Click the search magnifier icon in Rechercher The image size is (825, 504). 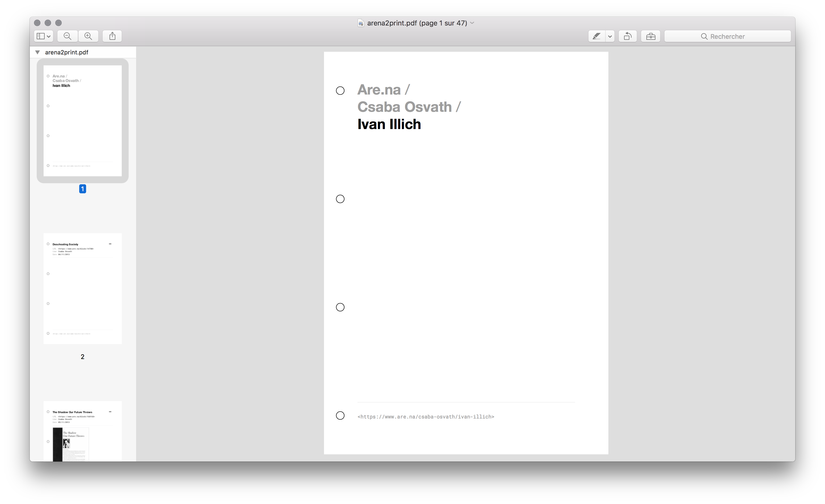pos(704,36)
